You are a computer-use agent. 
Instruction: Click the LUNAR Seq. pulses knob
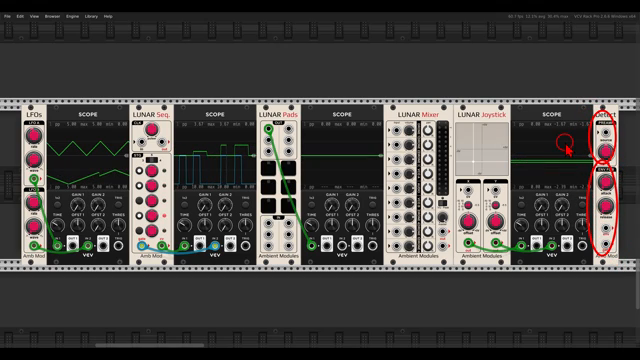[151, 130]
